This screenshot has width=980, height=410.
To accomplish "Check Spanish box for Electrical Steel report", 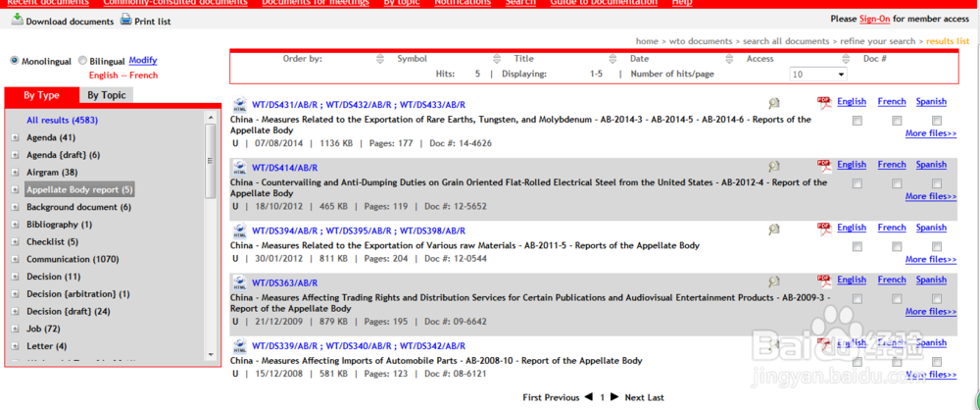I will 936,183.
